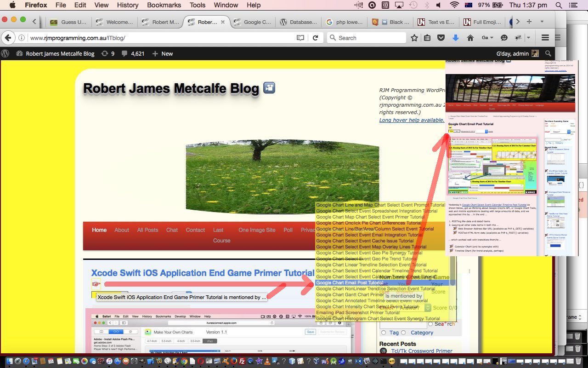Open Wi-Fi status in the macOS menu bar
Viewport: 588px width, 368px height.
(454, 5)
